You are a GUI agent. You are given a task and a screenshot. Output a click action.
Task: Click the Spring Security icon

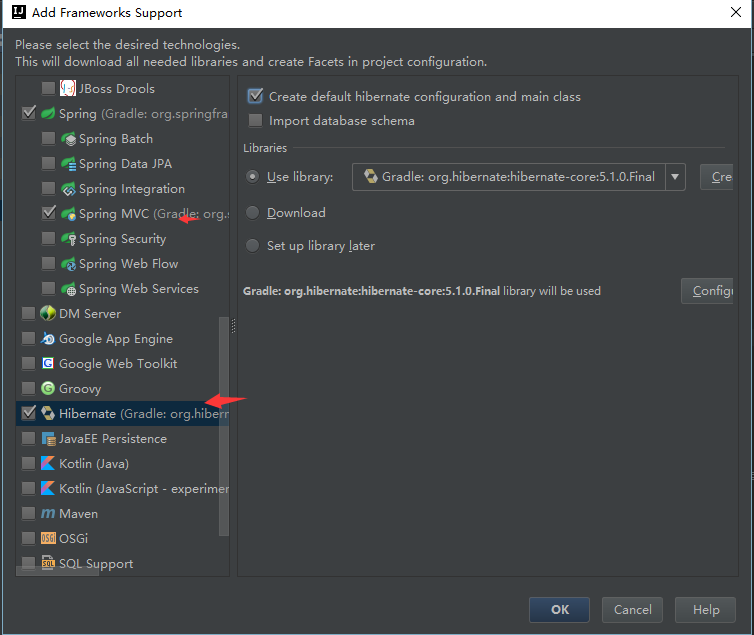(x=68, y=239)
